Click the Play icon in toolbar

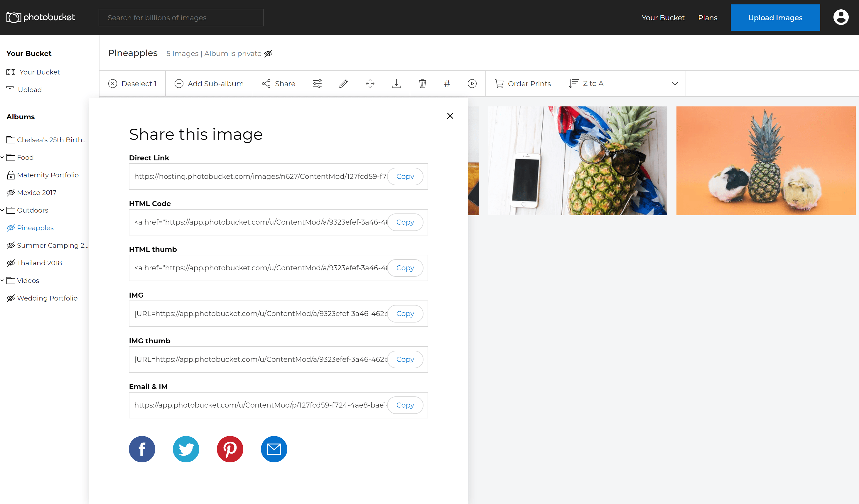472,83
